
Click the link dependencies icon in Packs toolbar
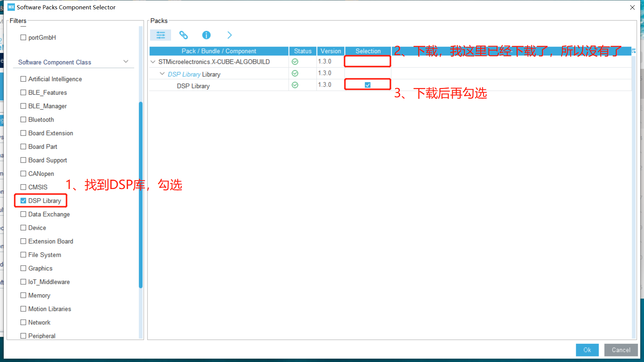tap(183, 35)
